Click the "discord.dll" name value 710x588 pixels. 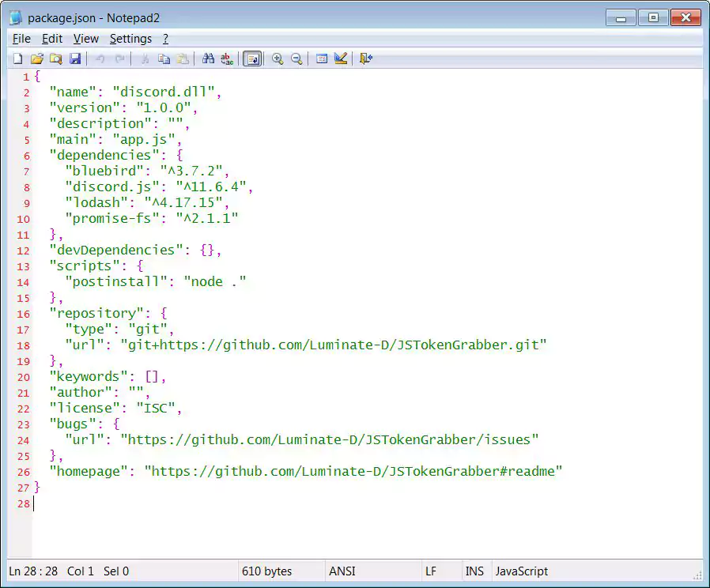point(163,92)
